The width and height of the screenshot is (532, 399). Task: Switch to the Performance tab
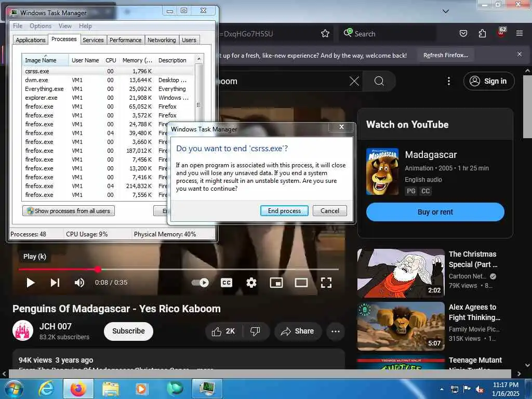coord(126,40)
